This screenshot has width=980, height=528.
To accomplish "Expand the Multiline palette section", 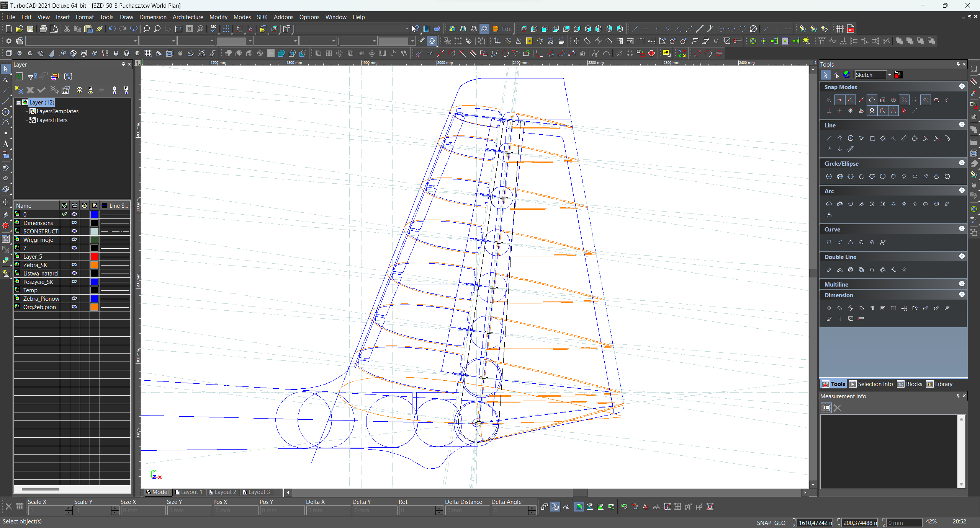I will pos(962,284).
